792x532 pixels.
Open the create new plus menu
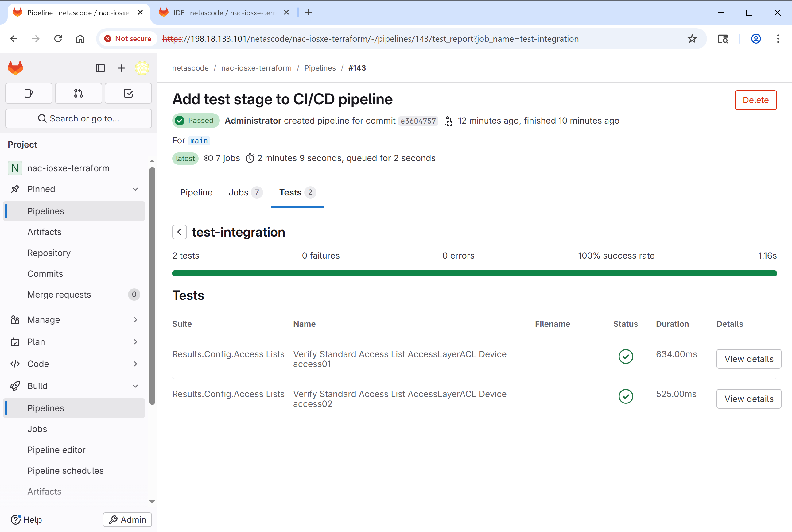pyautogui.click(x=121, y=68)
